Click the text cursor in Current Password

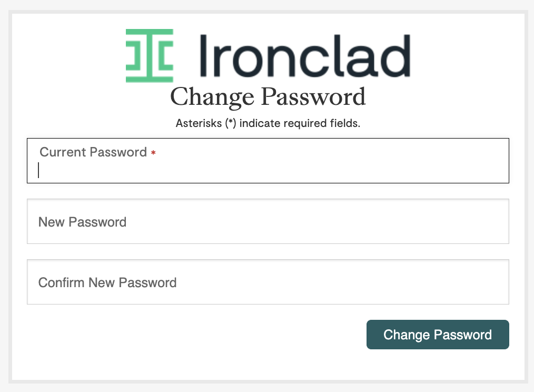click(39, 170)
